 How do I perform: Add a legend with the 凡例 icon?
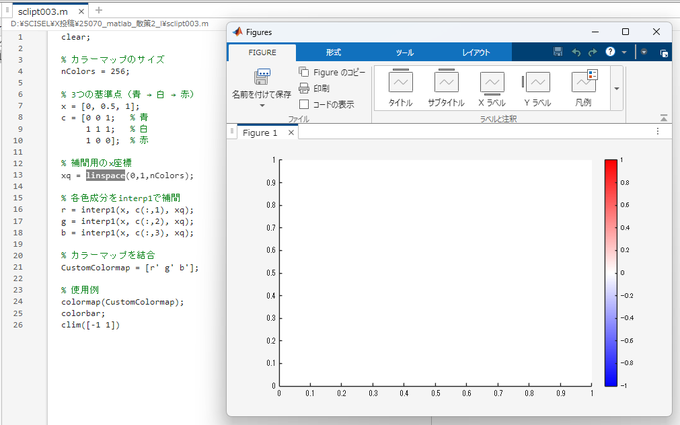(x=583, y=88)
